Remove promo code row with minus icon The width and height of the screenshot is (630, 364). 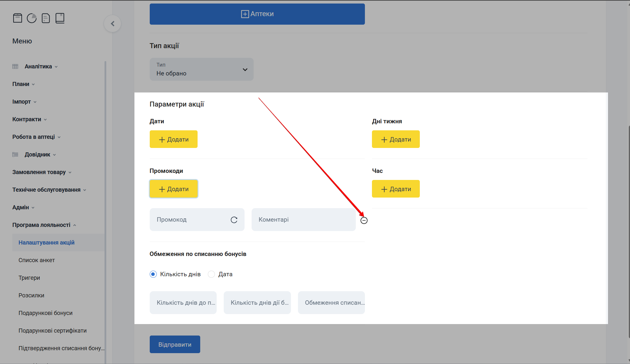364,220
